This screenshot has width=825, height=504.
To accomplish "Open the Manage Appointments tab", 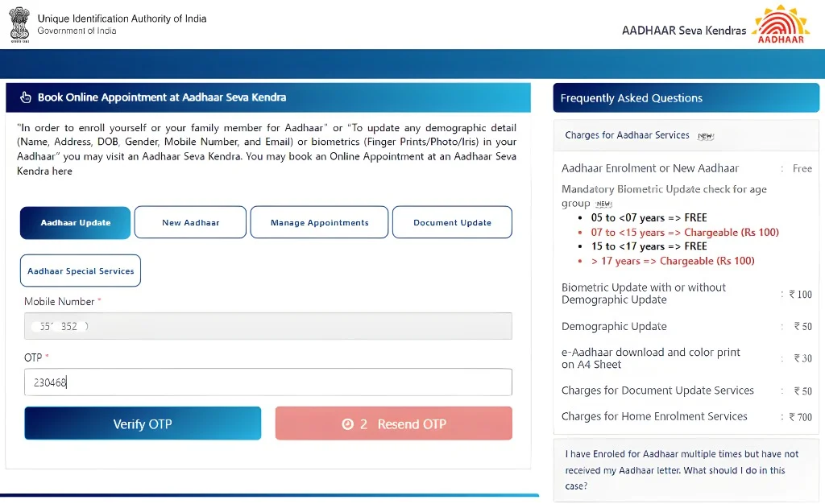I will (319, 222).
